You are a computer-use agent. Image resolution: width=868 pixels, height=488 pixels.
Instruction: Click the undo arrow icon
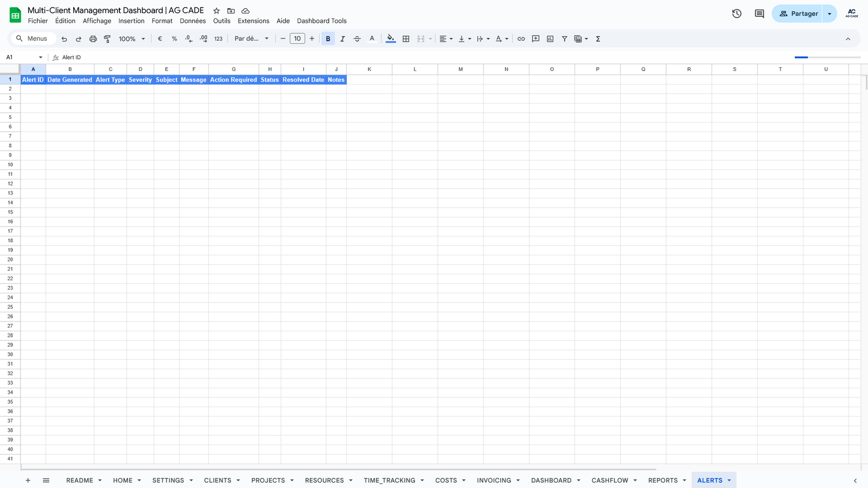64,39
